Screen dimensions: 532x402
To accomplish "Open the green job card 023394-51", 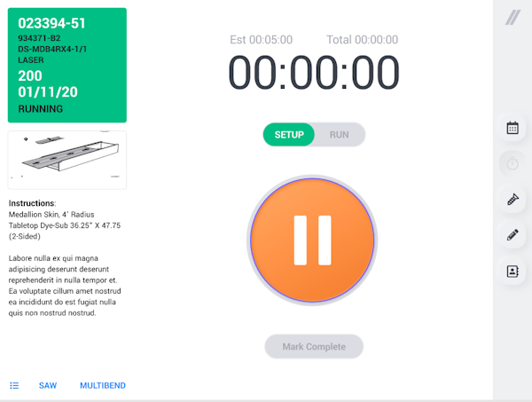I will (x=67, y=65).
